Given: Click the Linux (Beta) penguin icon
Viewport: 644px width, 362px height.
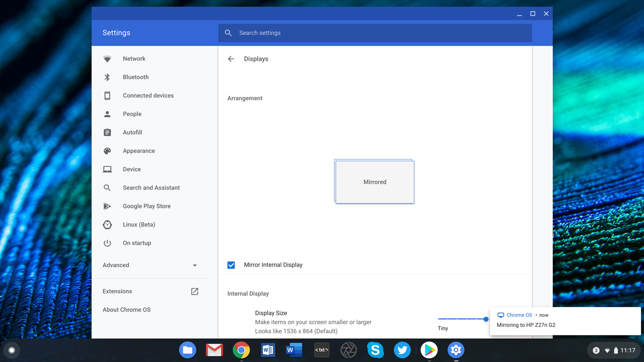Looking at the screenshot, I should pos(107,225).
